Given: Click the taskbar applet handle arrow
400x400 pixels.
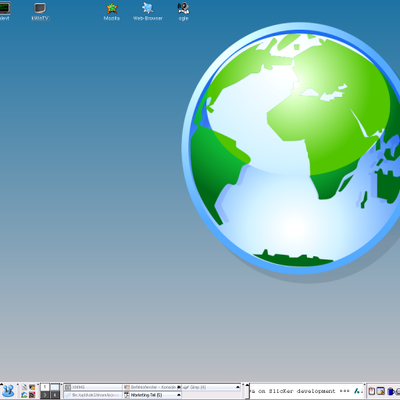Looking at the screenshot, I should click(61, 384).
